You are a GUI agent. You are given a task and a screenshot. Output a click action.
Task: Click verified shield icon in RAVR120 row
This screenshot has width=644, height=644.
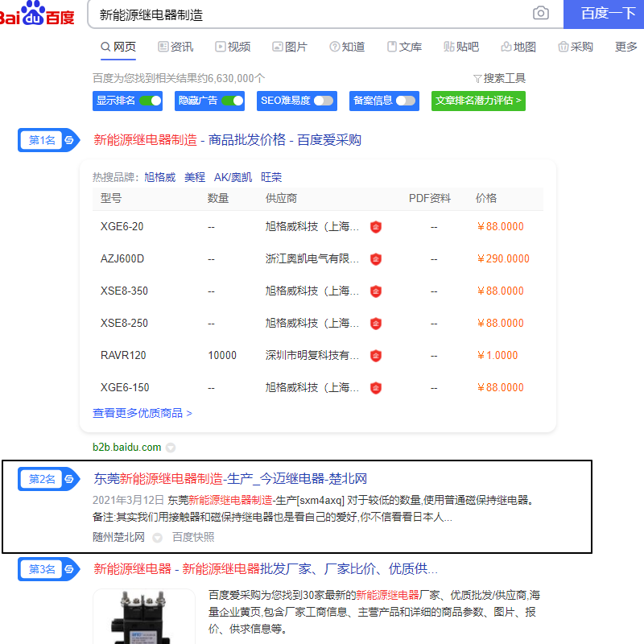pos(376,355)
